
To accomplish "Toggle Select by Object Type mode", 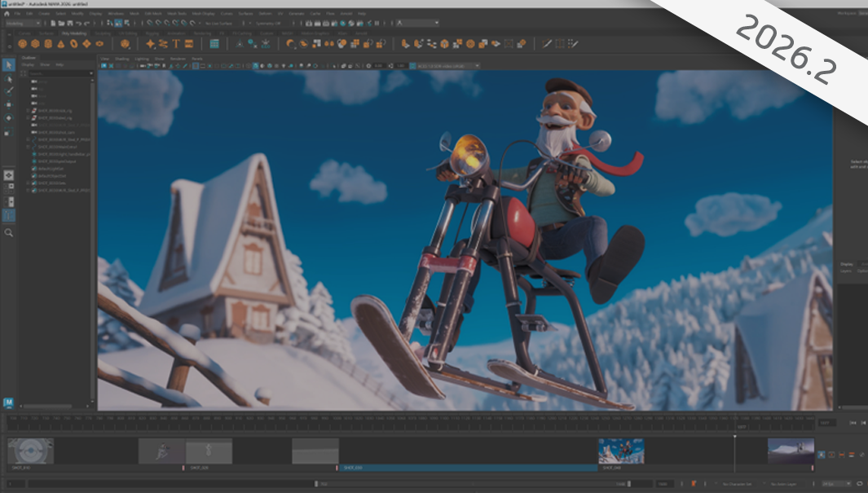I will [x=118, y=24].
